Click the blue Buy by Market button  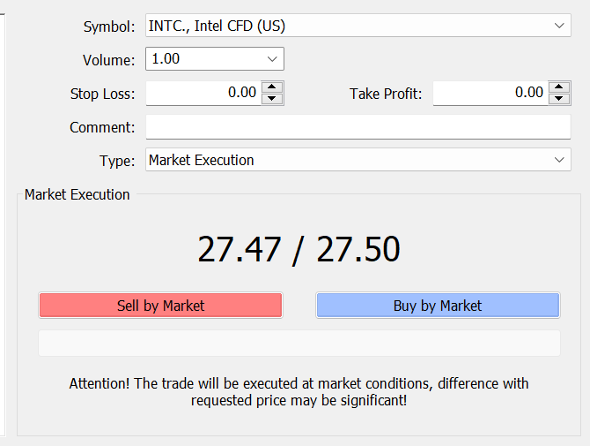tap(438, 305)
